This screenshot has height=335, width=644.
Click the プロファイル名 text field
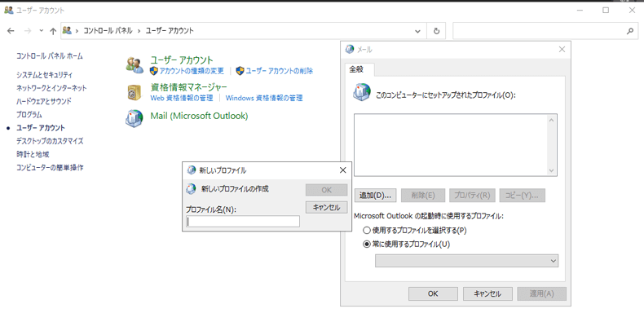[x=243, y=221]
